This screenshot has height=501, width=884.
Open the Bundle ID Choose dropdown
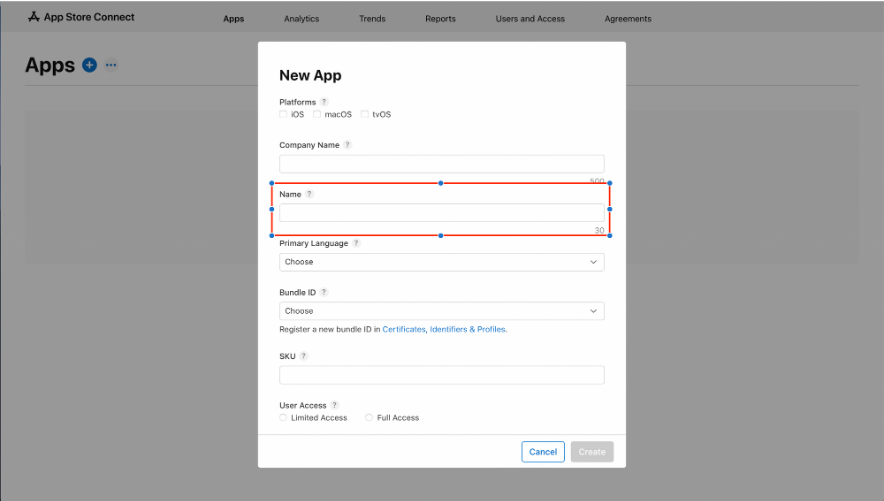pyautogui.click(x=441, y=311)
